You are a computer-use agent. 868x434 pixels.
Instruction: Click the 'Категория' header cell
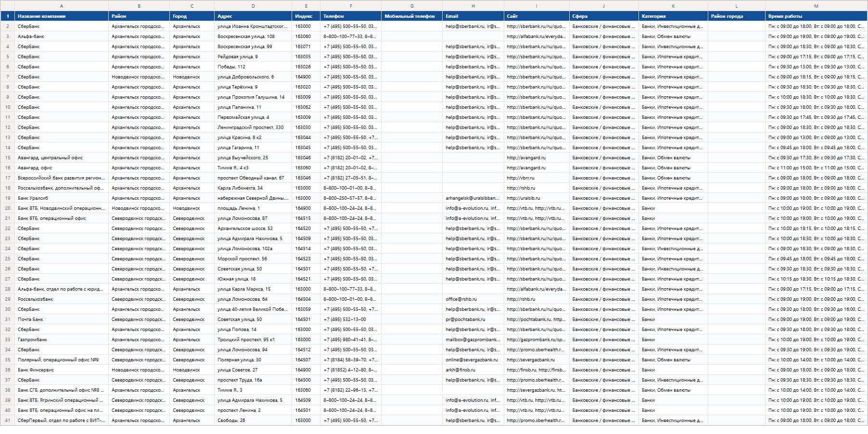[x=673, y=16]
